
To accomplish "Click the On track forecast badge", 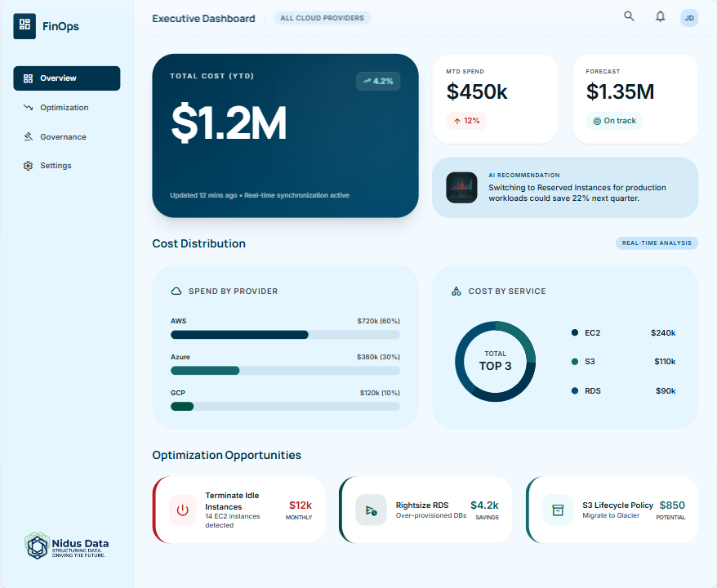I will point(615,121).
